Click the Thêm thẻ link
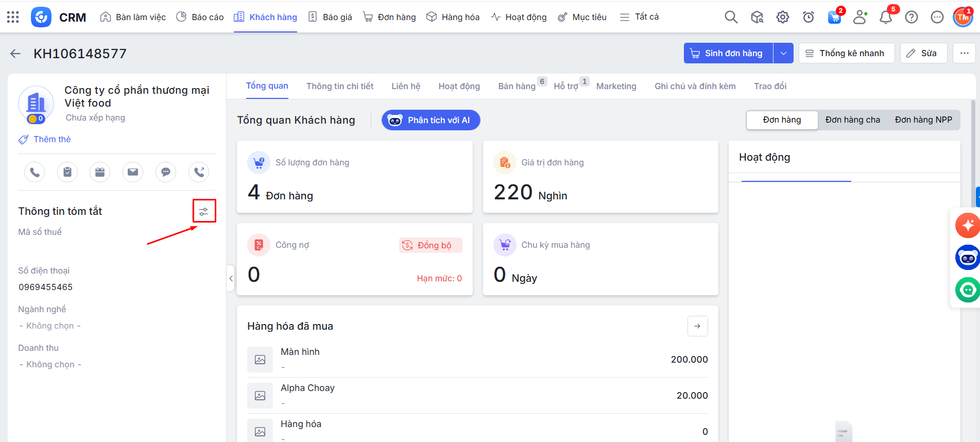 (x=51, y=140)
